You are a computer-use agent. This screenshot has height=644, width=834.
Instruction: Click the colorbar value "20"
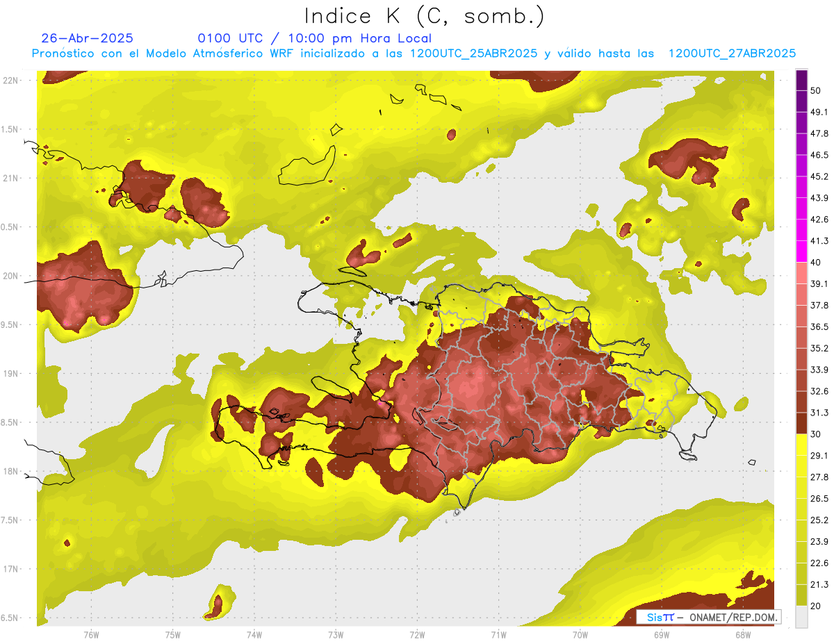pyautogui.click(x=816, y=606)
